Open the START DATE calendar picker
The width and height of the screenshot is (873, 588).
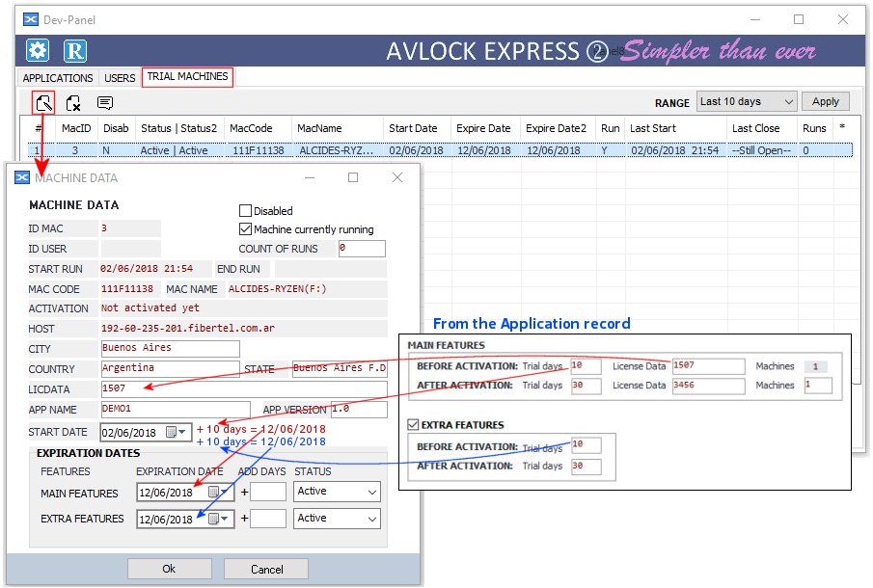click(176, 432)
